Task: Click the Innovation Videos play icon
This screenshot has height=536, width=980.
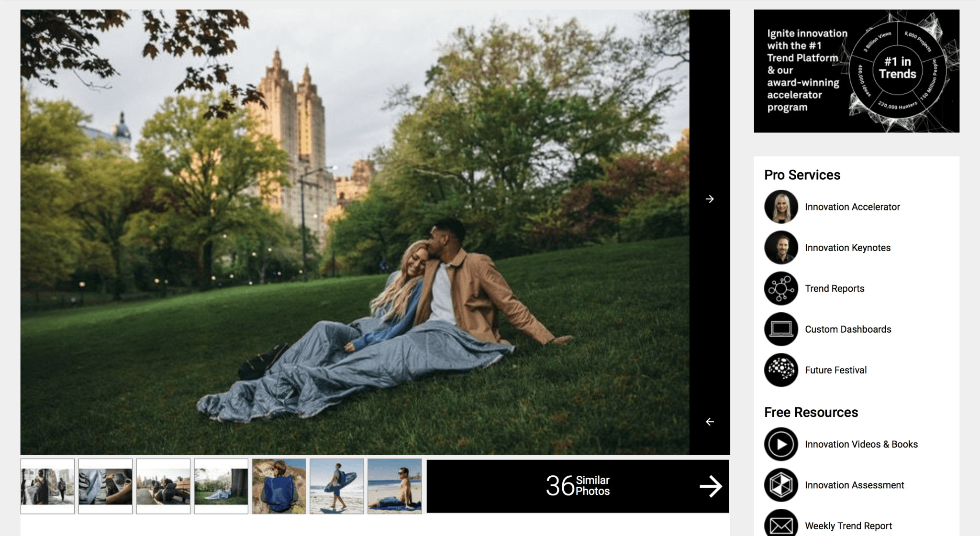Action: pos(781,444)
